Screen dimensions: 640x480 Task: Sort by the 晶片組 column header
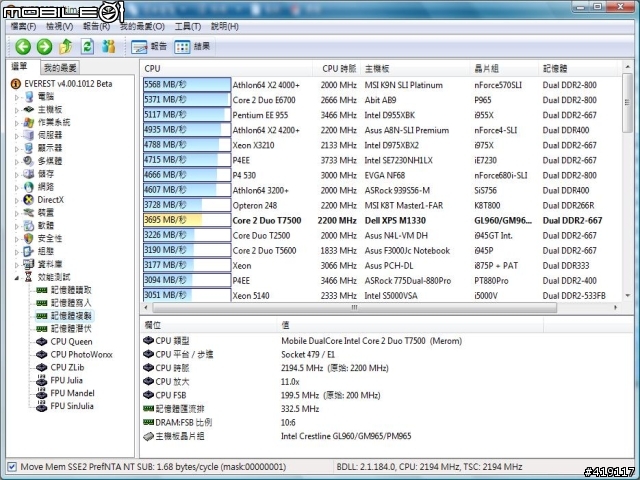pyautogui.click(x=504, y=69)
